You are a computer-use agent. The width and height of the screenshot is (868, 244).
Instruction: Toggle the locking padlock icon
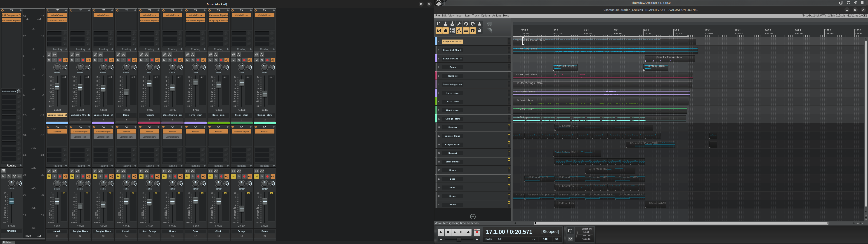tap(479, 31)
